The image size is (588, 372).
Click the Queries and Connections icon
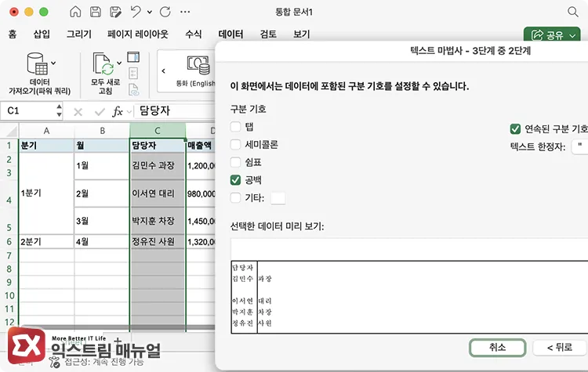[x=133, y=57]
